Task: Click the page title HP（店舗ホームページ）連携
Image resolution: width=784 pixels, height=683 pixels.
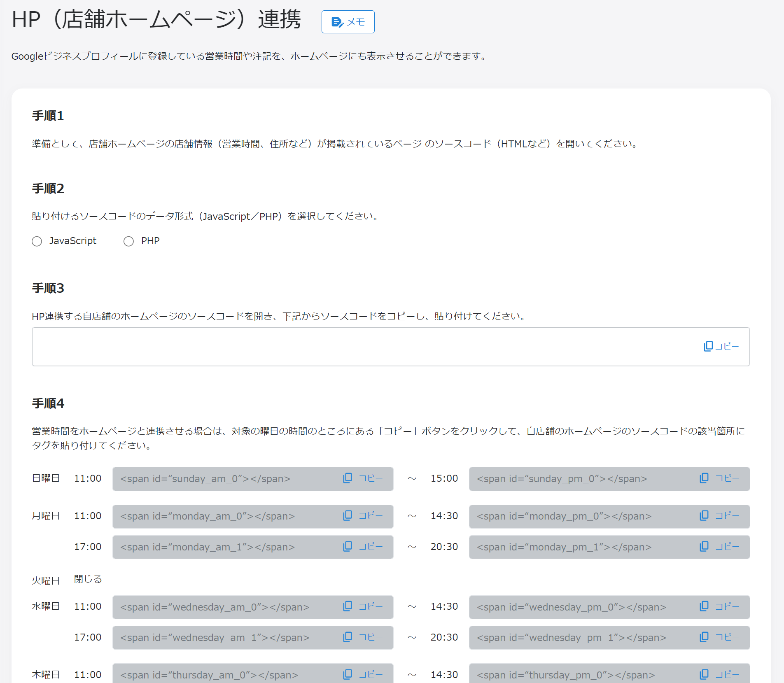Action: (156, 19)
